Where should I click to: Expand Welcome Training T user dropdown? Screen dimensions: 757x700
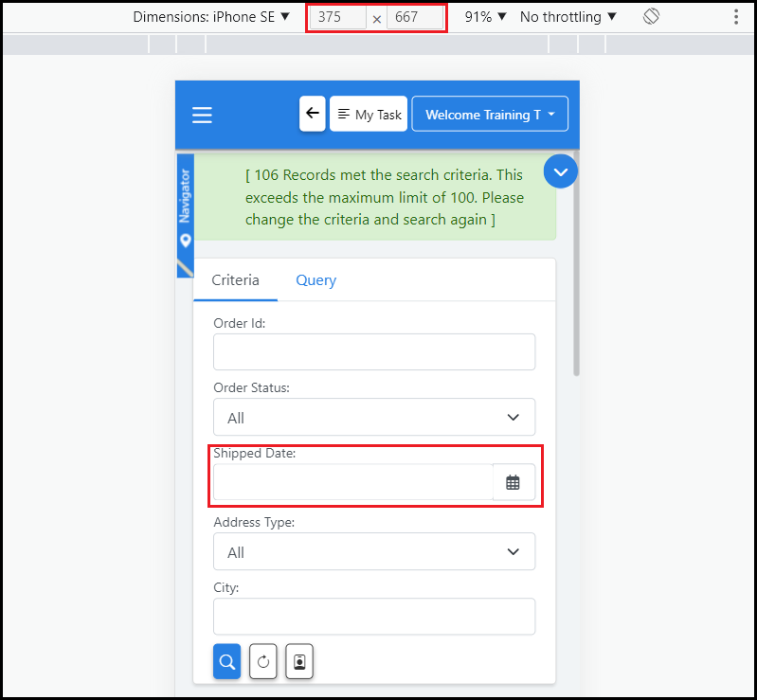click(x=490, y=114)
